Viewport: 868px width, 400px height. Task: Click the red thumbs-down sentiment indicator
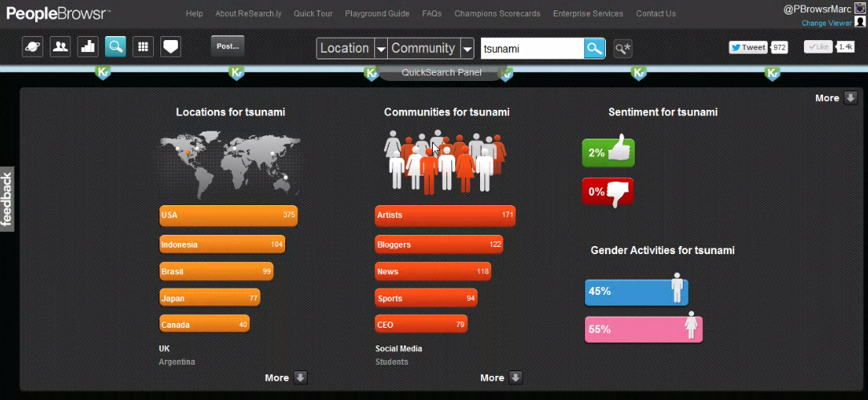[608, 192]
